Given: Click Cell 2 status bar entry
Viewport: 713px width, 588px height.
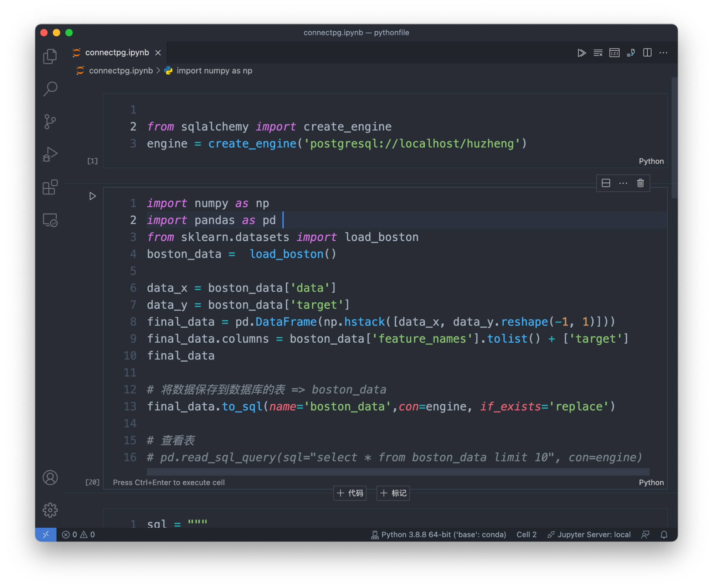Looking at the screenshot, I should point(526,535).
